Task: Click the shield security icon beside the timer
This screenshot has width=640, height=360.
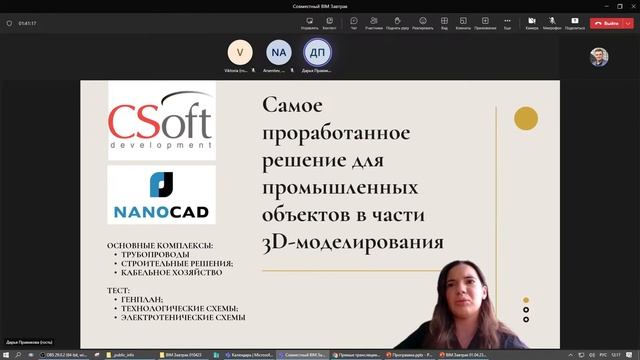Action: point(9,24)
